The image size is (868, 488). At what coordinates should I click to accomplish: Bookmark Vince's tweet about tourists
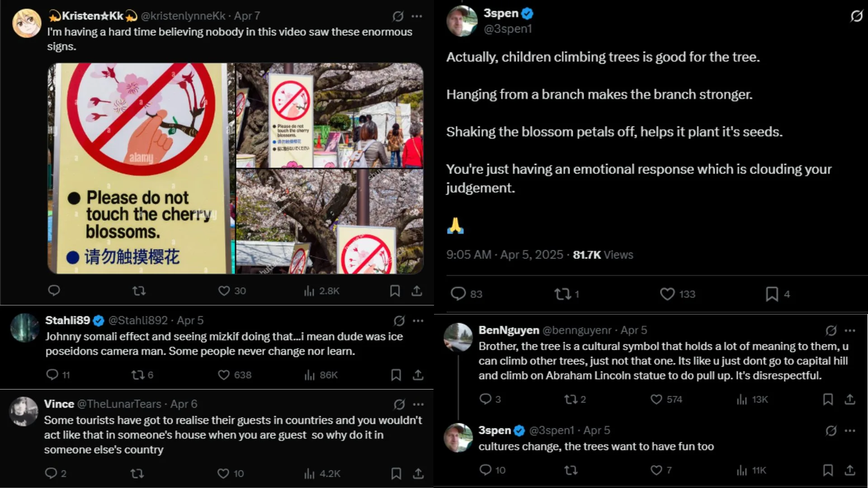pos(396,474)
